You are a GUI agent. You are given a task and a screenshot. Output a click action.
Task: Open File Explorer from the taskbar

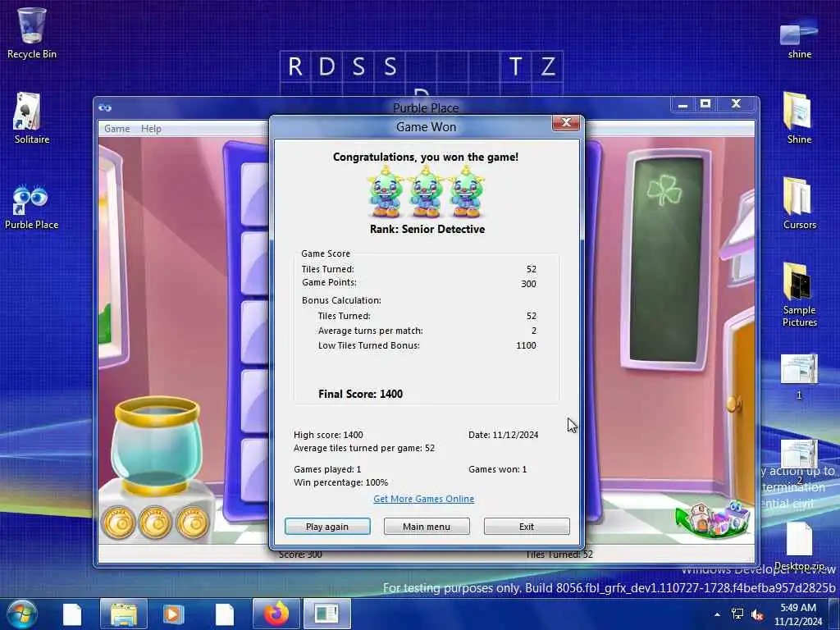[124, 614]
